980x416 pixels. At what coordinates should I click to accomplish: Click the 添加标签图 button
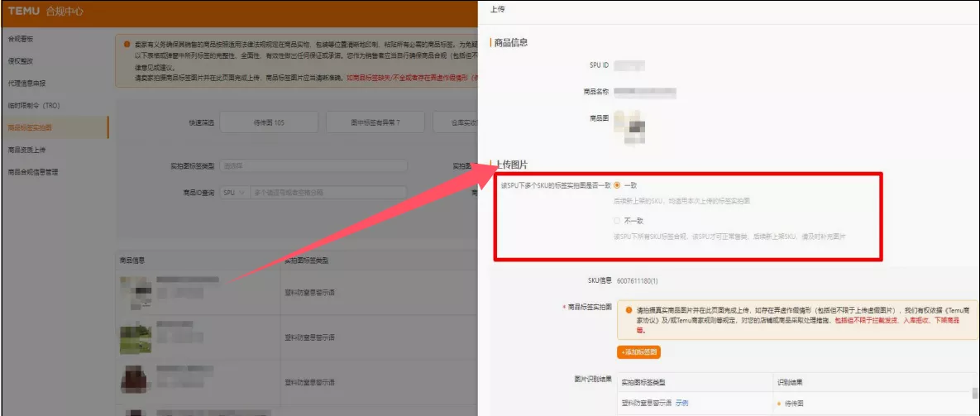pyautogui.click(x=638, y=352)
